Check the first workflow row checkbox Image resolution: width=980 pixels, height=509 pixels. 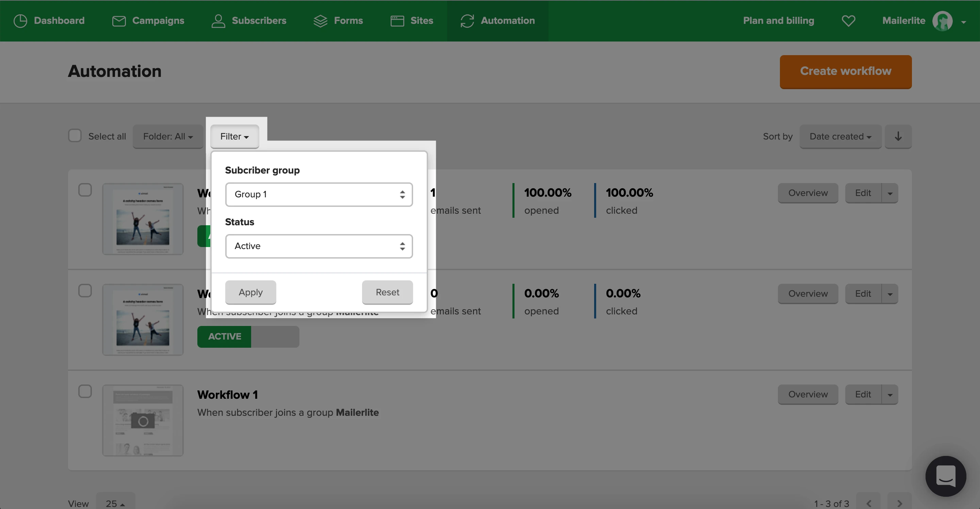[85, 190]
